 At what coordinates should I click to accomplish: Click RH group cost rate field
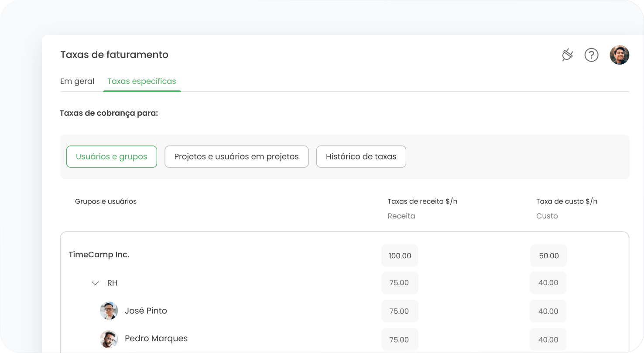tap(548, 283)
